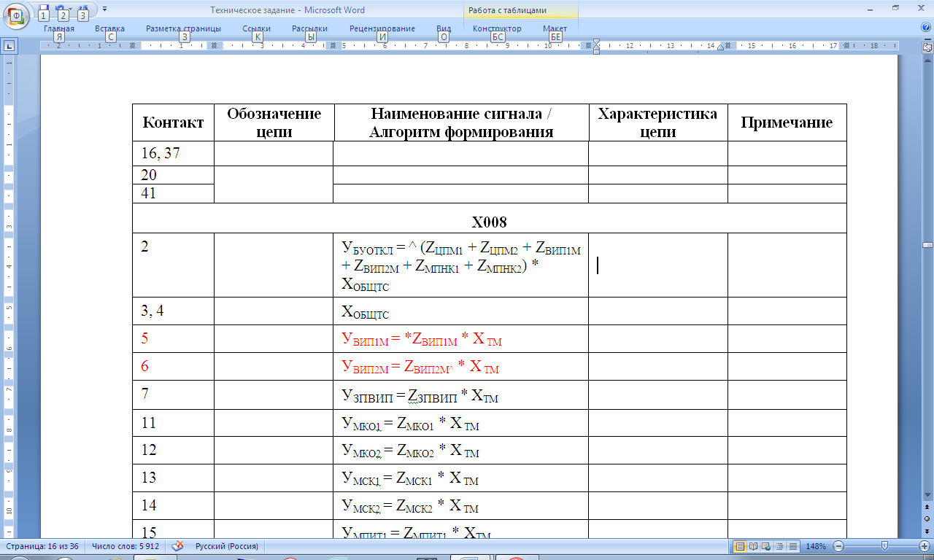Open the Рассылки ribbon tab

pos(309,28)
